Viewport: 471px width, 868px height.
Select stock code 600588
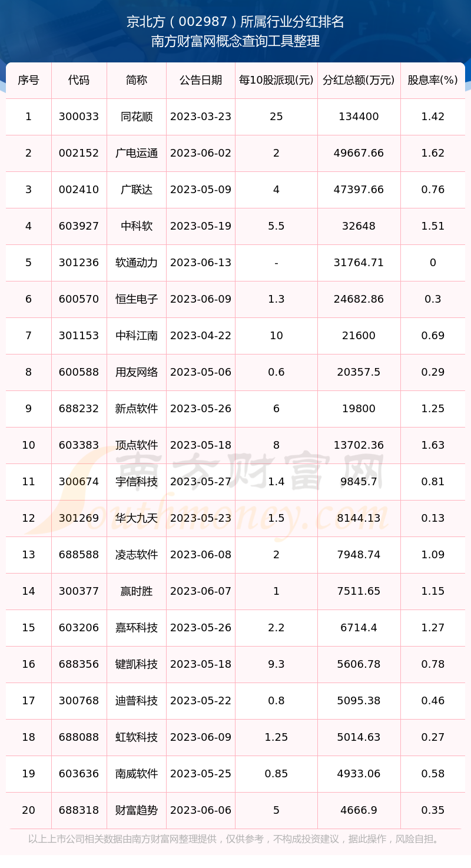79,372
